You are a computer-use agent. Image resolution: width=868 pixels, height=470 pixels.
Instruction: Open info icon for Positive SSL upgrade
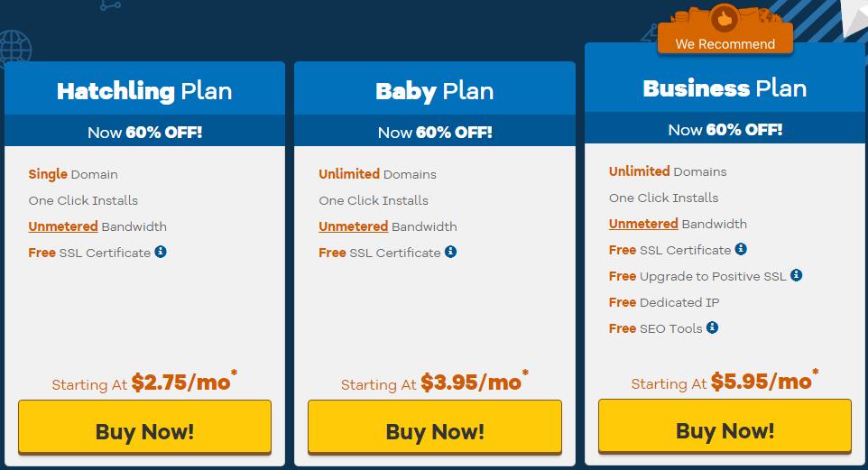(796, 275)
